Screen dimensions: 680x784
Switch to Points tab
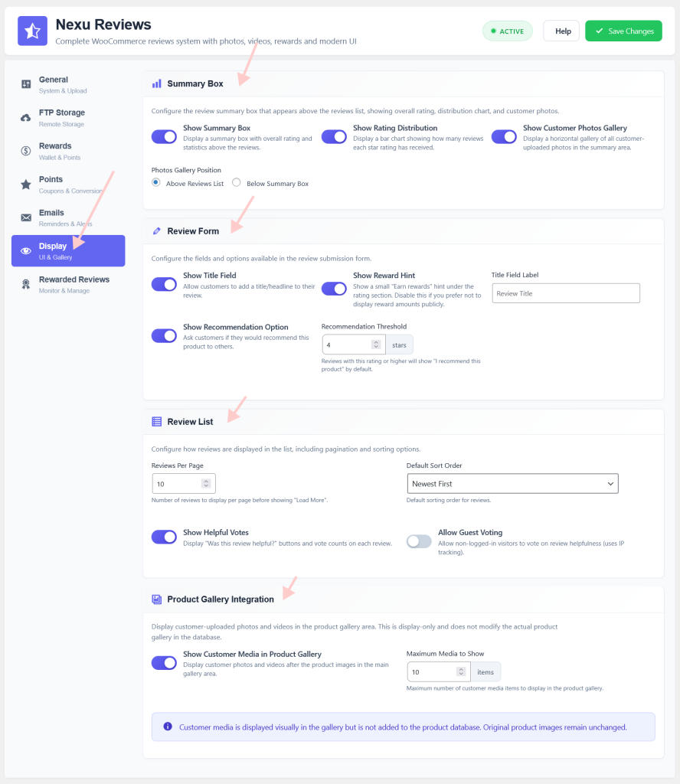pyautogui.click(x=68, y=185)
